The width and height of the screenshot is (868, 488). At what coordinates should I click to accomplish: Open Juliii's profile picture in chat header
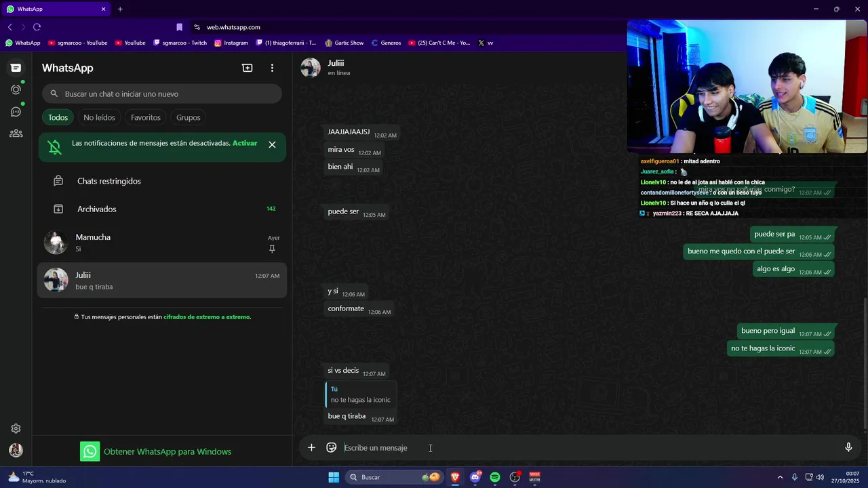311,68
